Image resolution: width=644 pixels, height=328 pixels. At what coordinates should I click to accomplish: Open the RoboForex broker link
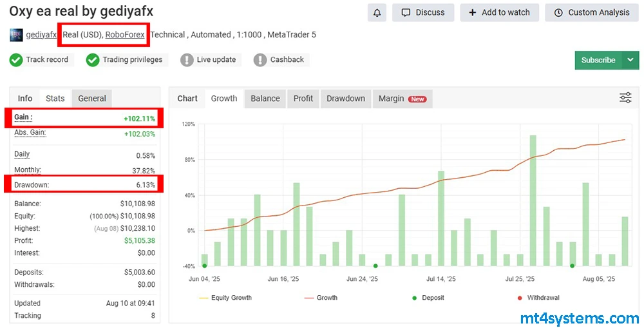(x=125, y=35)
